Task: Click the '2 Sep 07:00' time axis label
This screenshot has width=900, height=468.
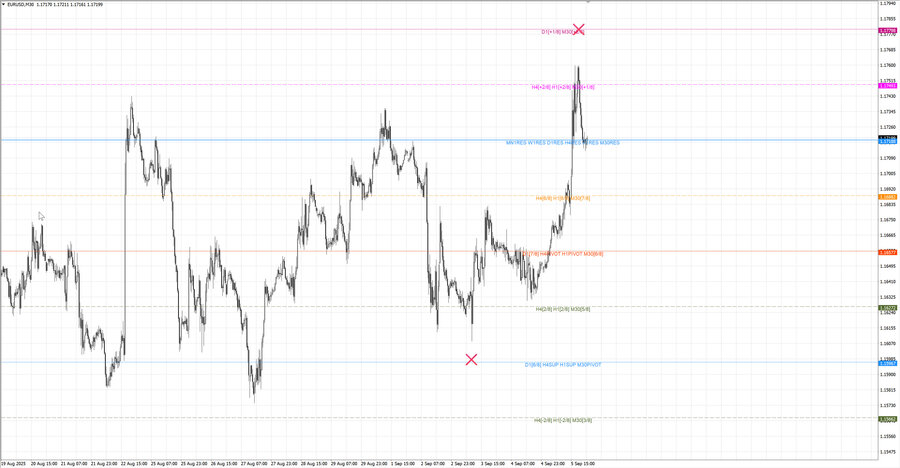Action: [x=433, y=463]
